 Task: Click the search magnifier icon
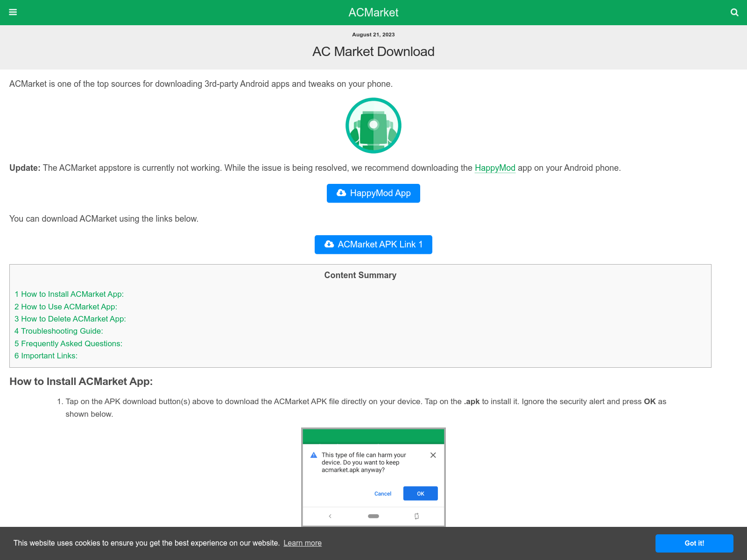coord(734,13)
